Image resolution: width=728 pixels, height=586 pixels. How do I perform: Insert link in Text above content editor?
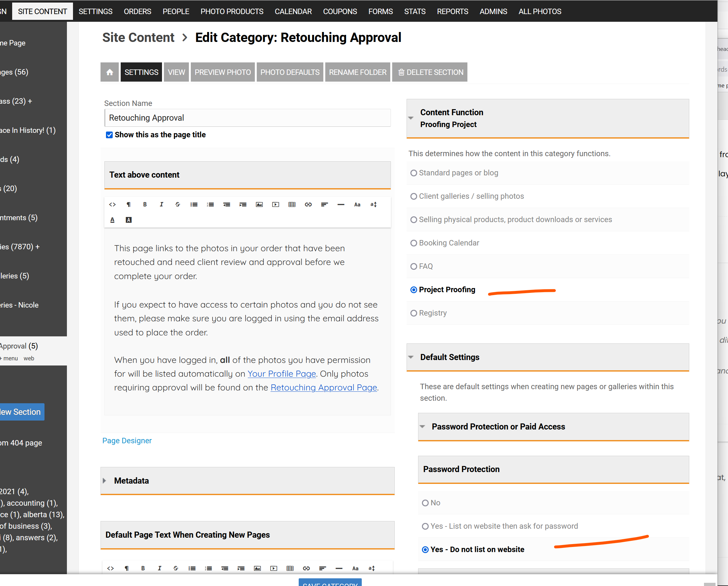coord(308,205)
